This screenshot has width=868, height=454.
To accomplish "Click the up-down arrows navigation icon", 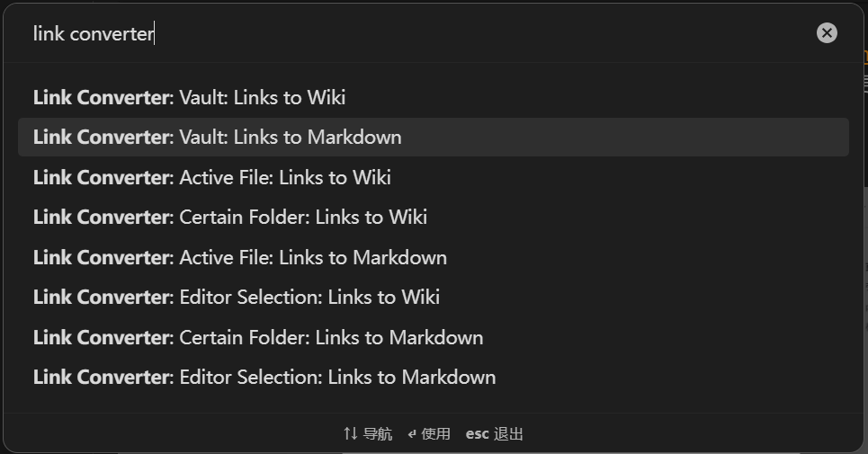I will pyautogui.click(x=351, y=434).
